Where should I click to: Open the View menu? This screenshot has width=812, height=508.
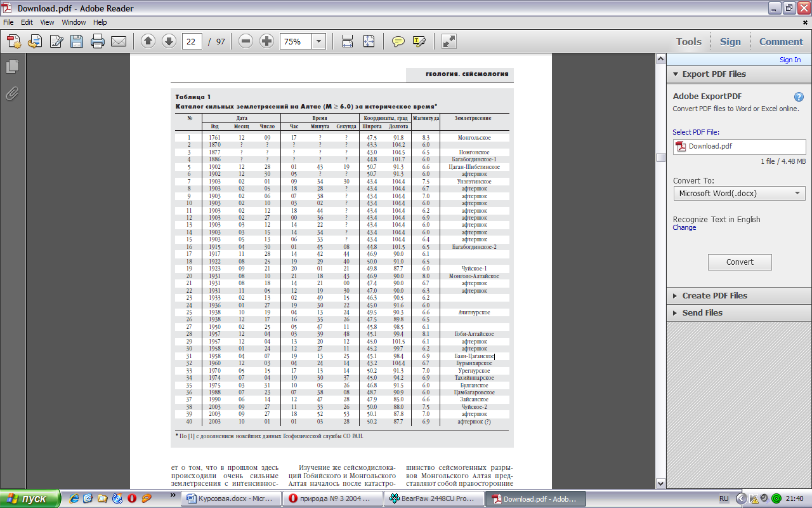48,22
